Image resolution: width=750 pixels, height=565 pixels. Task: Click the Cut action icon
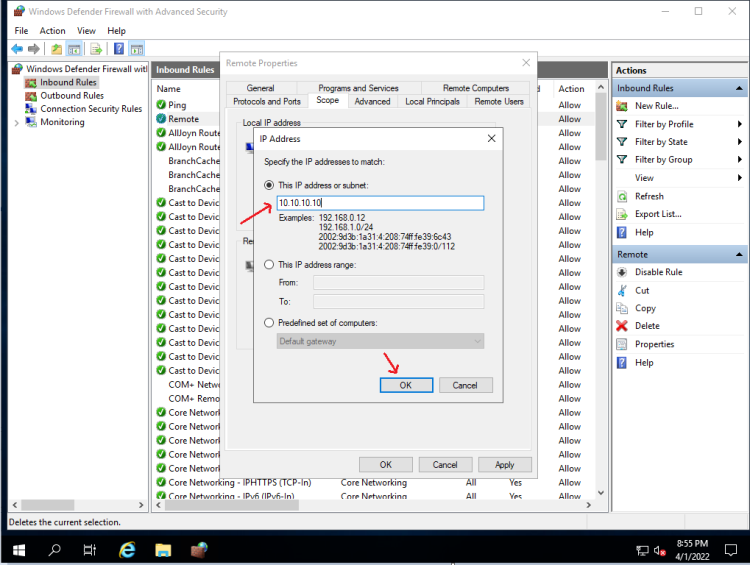pos(622,290)
